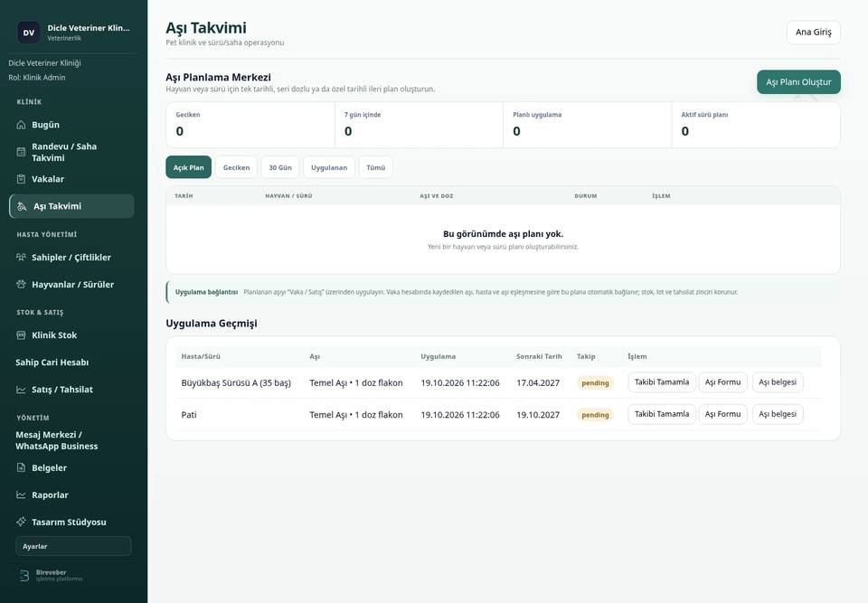The image size is (868, 603).
Task: Click the Satış / Tahsilat chart icon
Action: point(21,390)
